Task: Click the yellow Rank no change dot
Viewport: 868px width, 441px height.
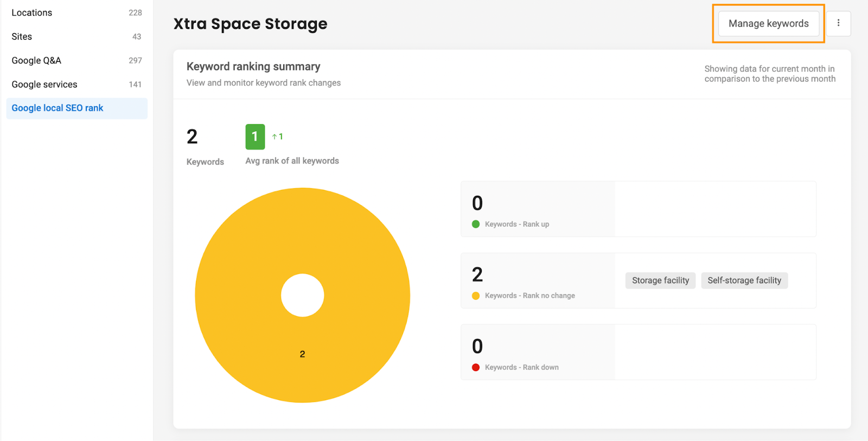Action: 476,296
